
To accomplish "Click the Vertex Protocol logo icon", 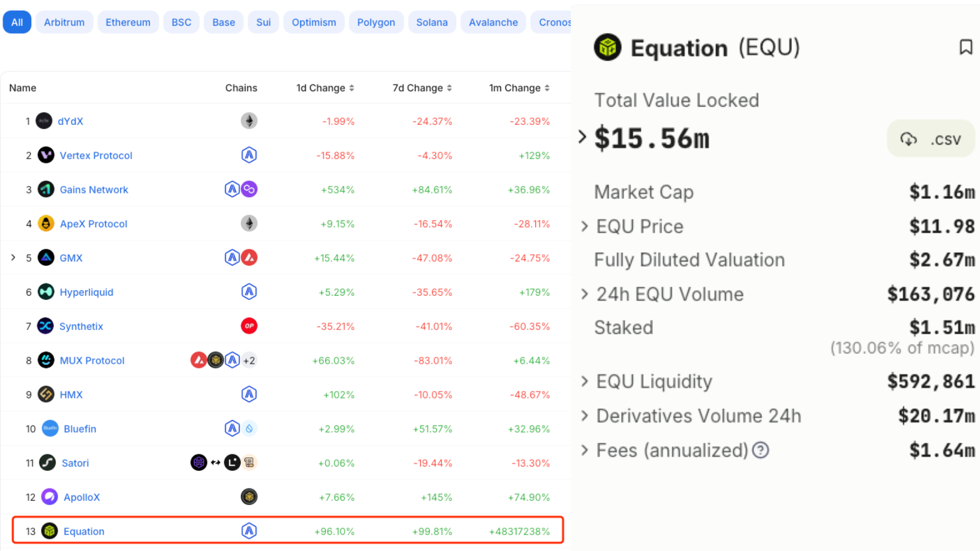I will pos(46,155).
